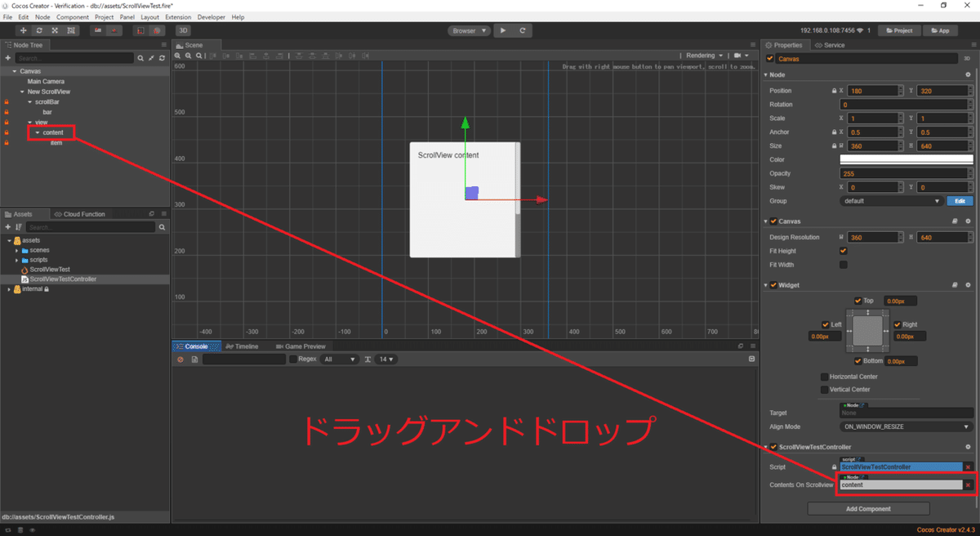Image resolution: width=980 pixels, height=536 pixels.
Task: Open the App folder button
Action: point(940,30)
